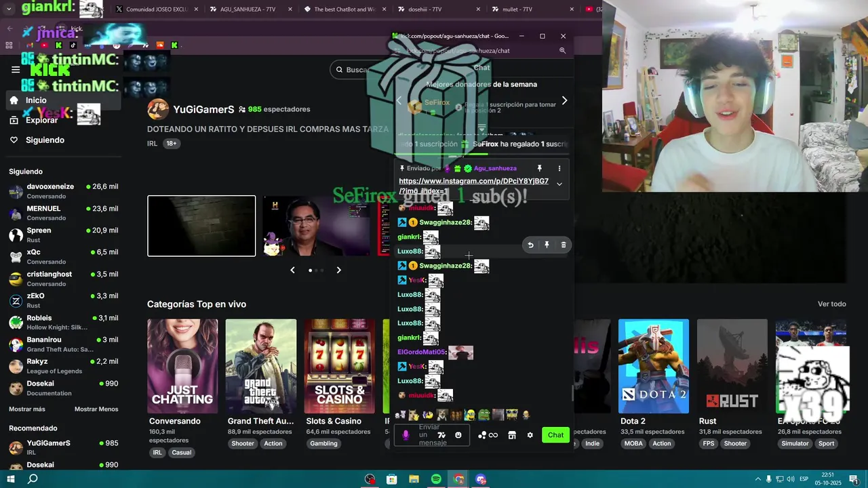Open the YuGiGamerS channel name link
This screenshot has height=488, width=868.
pyautogui.click(x=203, y=109)
